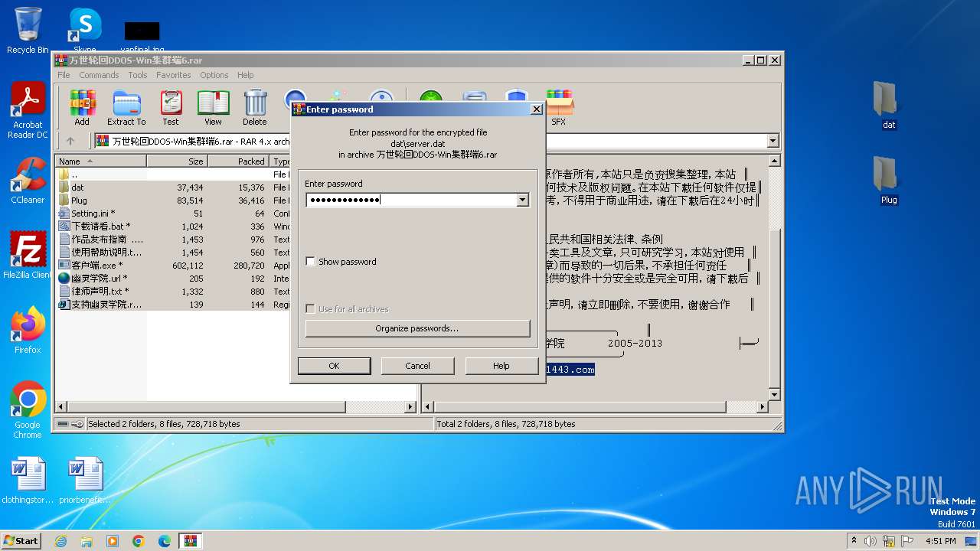980x551 pixels.
Task: Open the priorbenefit Word document on desktop
Action: [x=84, y=481]
